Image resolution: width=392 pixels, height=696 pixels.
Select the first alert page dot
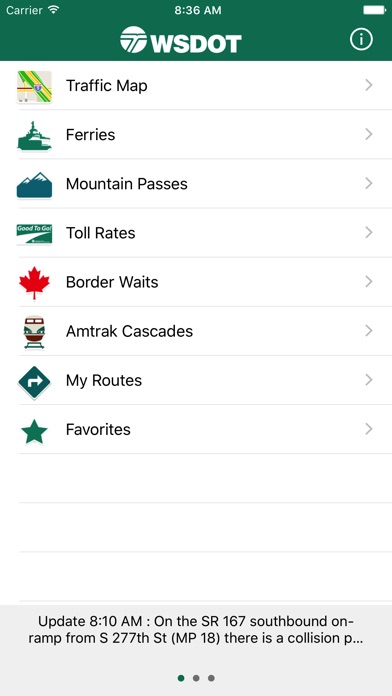(x=181, y=678)
